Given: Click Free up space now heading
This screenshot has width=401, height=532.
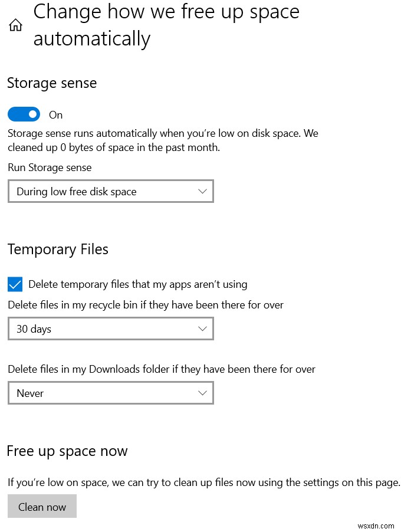Looking at the screenshot, I should click(x=67, y=451).
